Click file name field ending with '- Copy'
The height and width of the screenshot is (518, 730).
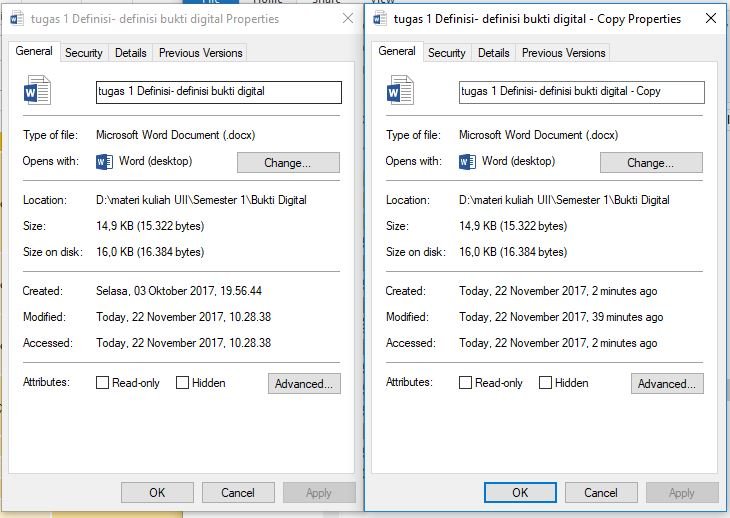[580, 92]
